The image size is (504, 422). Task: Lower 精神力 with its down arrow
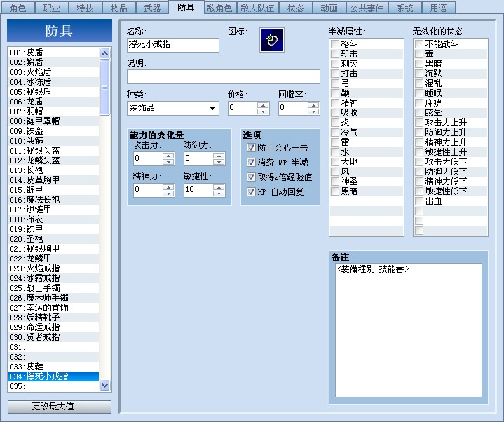click(168, 193)
